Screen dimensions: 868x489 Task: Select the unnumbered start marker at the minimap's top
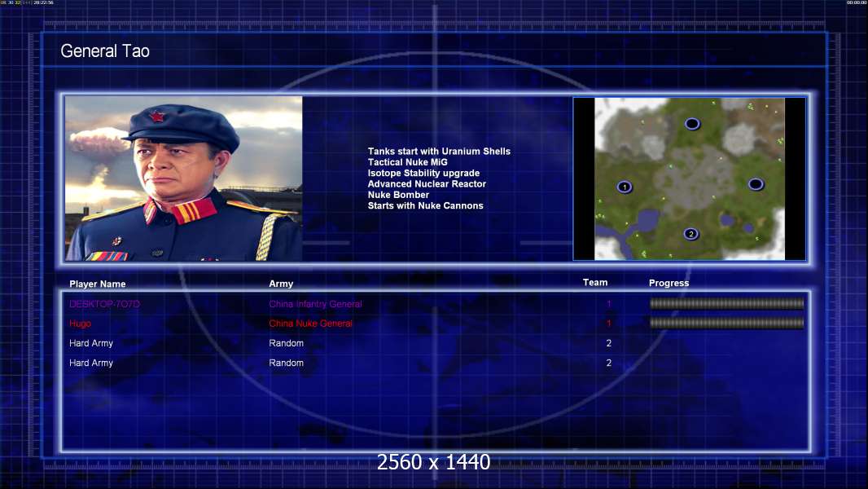[x=692, y=124]
